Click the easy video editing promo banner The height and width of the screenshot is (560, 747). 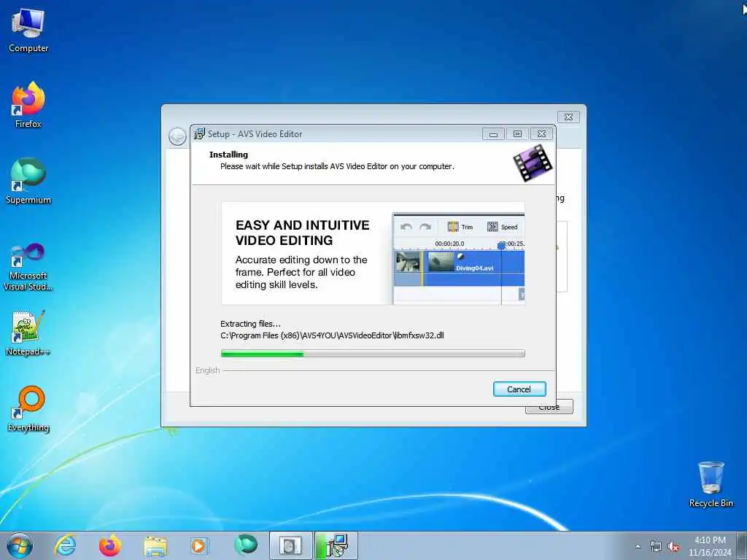click(x=373, y=253)
